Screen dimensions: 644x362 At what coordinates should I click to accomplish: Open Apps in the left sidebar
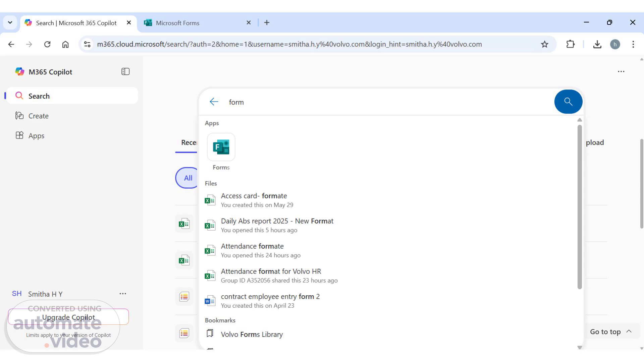click(x=72, y=136)
